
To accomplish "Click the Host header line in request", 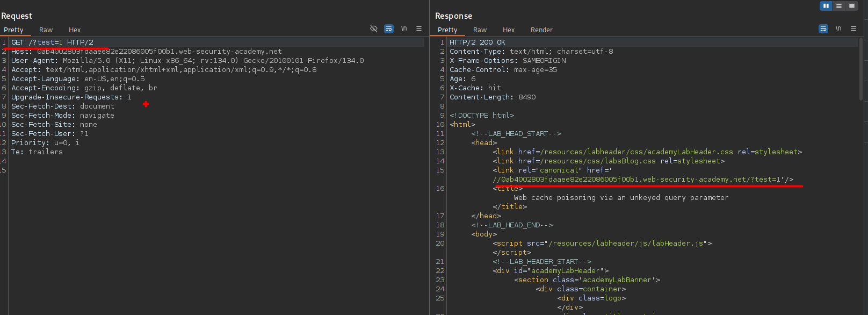I will click(x=147, y=52).
